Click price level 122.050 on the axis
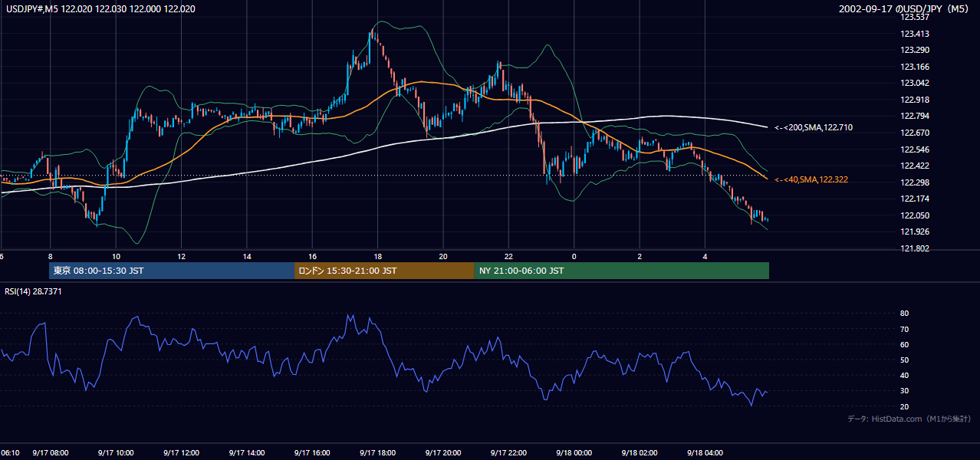 914,215
